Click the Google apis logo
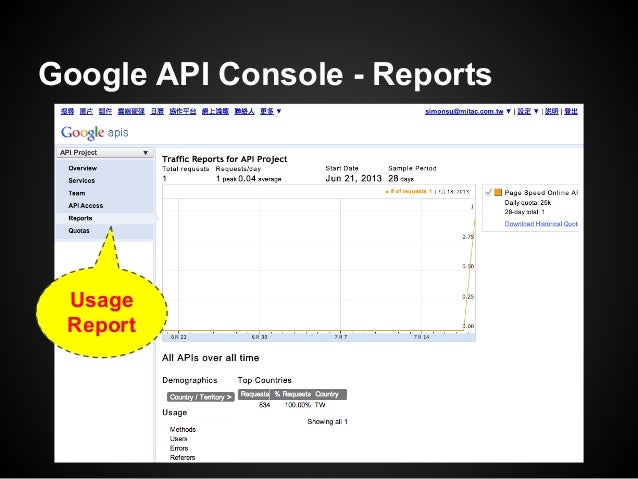The width and height of the screenshot is (638, 479). click(x=94, y=133)
